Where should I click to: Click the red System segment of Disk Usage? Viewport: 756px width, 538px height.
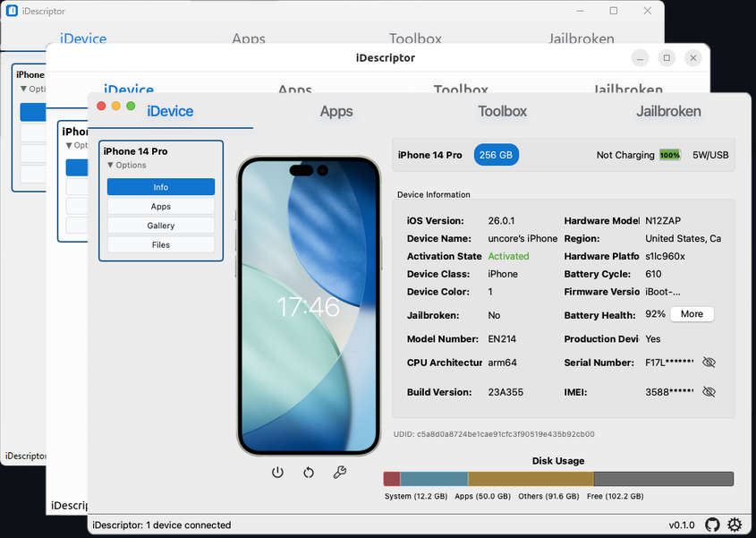click(392, 479)
